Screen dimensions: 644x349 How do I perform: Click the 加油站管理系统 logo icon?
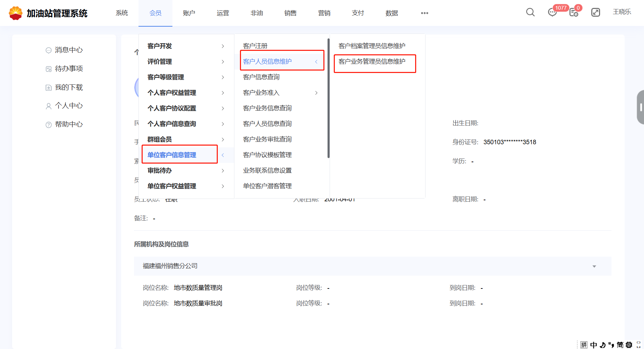click(x=16, y=13)
